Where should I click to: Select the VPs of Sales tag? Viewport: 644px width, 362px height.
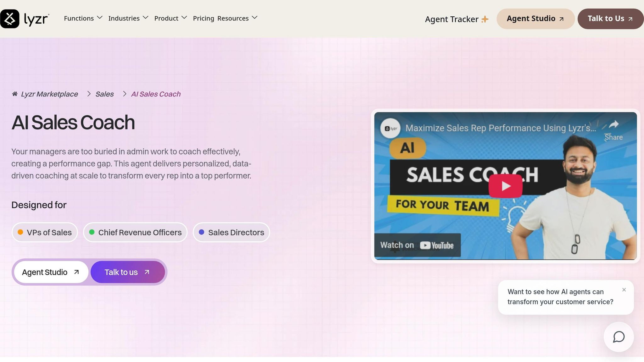click(45, 233)
